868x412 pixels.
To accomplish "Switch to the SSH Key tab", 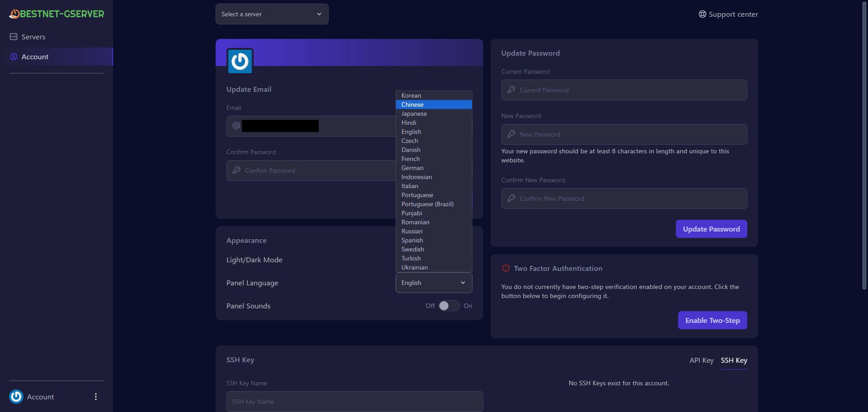I will point(734,360).
